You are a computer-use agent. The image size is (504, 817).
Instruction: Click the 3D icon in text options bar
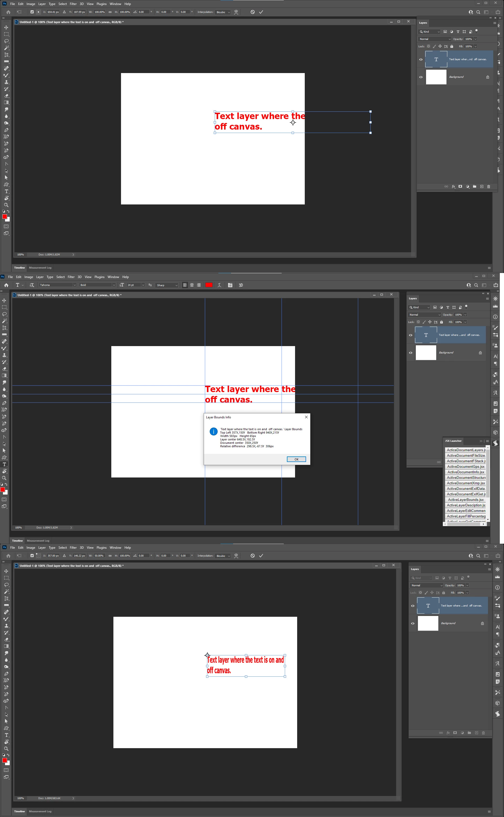point(241,285)
